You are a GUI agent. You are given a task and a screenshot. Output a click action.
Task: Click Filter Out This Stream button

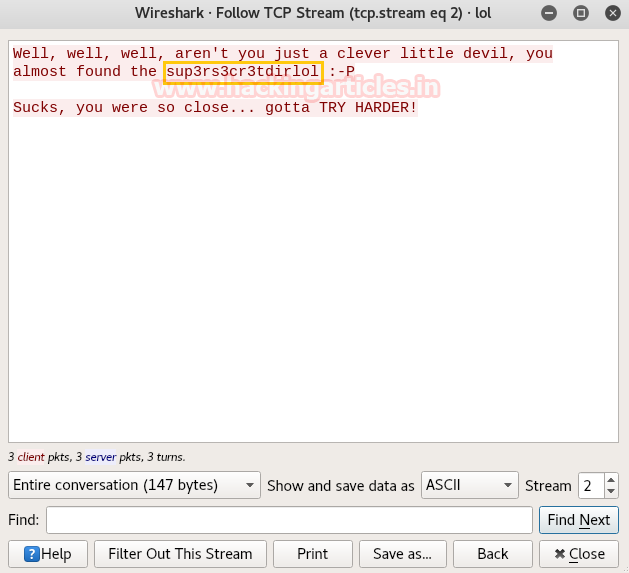pyautogui.click(x=180, y=554)
